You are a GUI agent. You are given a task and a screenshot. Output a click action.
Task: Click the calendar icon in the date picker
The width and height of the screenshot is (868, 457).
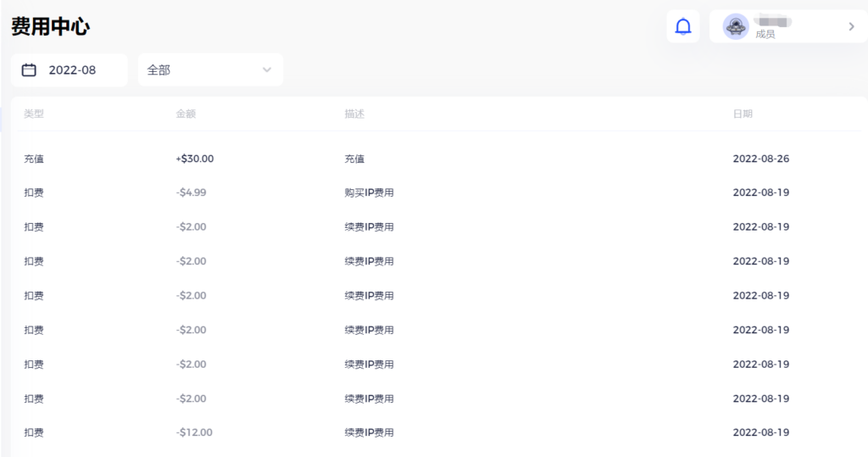[x=29, y=70]
